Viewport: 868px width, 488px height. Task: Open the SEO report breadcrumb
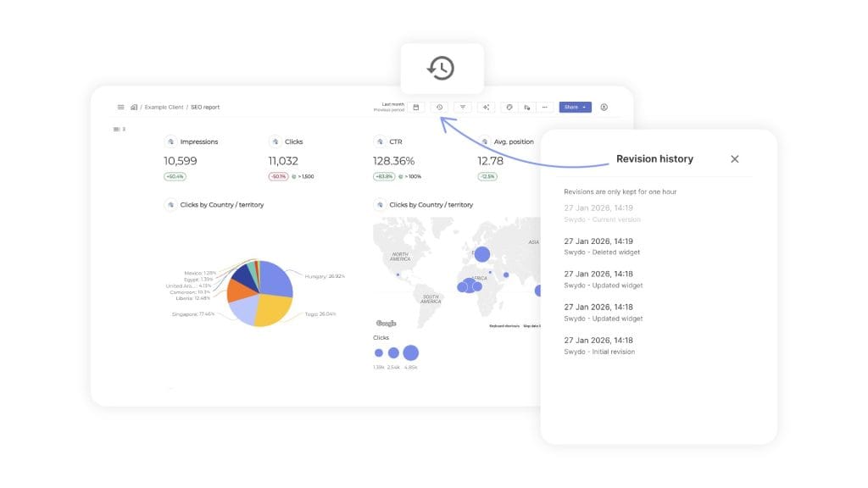click(205, 108)
